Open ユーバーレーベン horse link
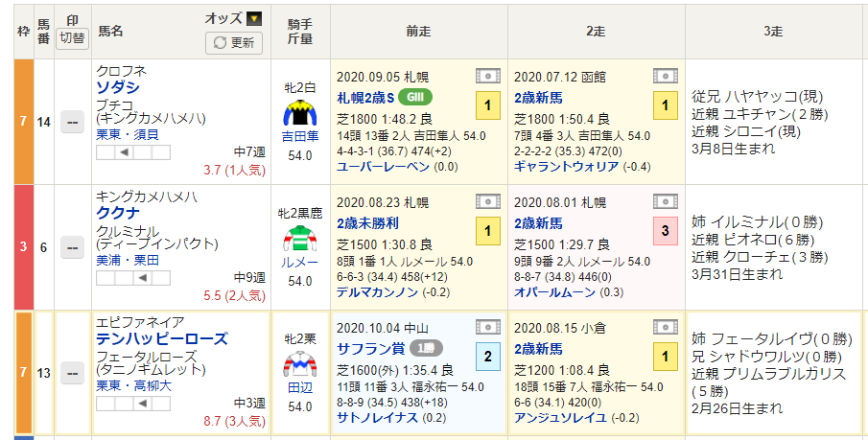This screenshot has height=440, width=868. pos(383,167)
